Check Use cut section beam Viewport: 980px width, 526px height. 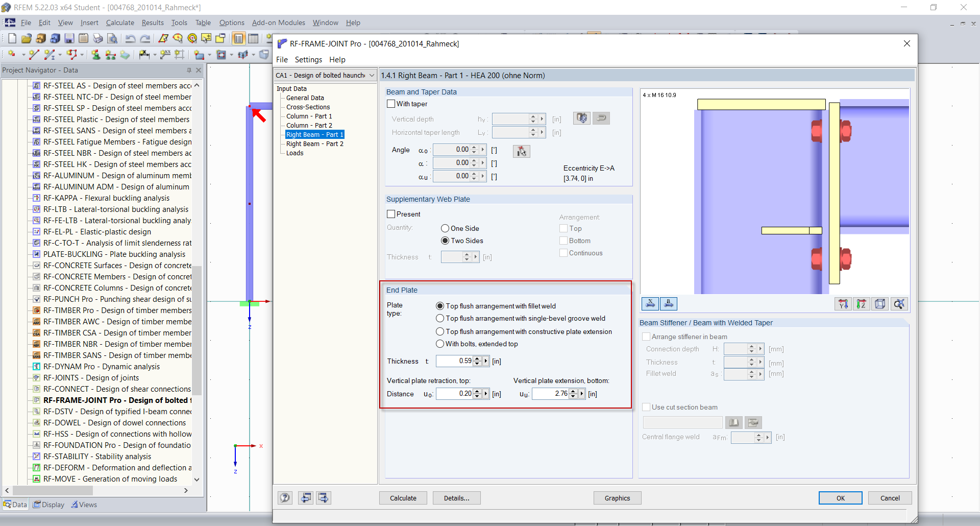pyautogui.click(x=646, y=407)
